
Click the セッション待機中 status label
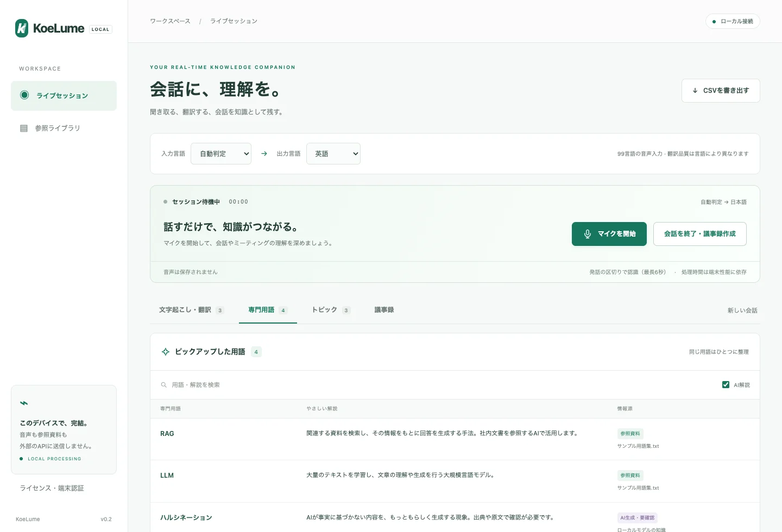pos(196,202)
